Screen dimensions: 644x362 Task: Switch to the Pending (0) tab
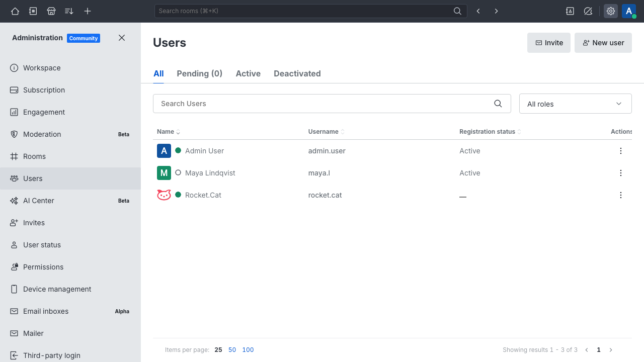pyautogui.click(x=200, y=73)
